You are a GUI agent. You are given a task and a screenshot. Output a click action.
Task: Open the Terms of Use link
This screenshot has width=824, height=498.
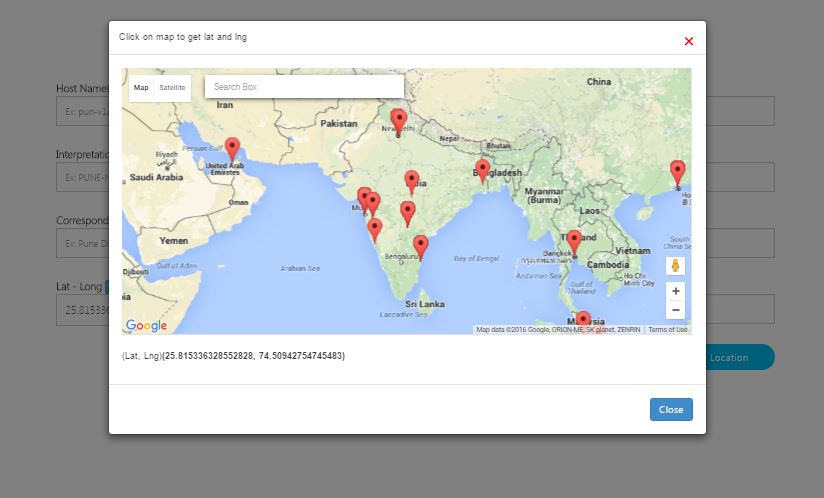pyautogui.click(x=667, y=329)
